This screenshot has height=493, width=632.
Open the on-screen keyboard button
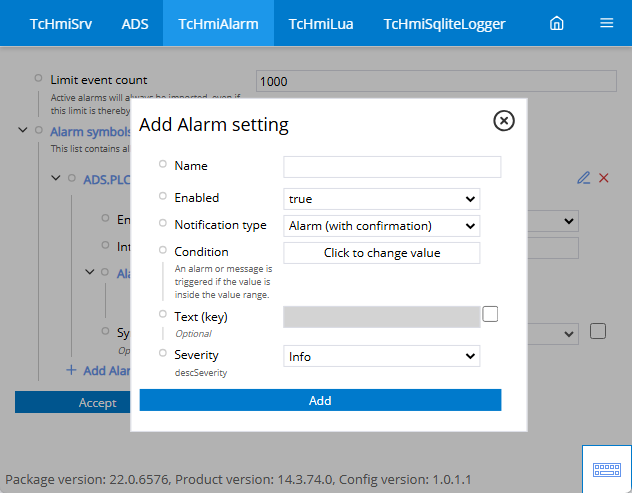[x=607, y=469]
